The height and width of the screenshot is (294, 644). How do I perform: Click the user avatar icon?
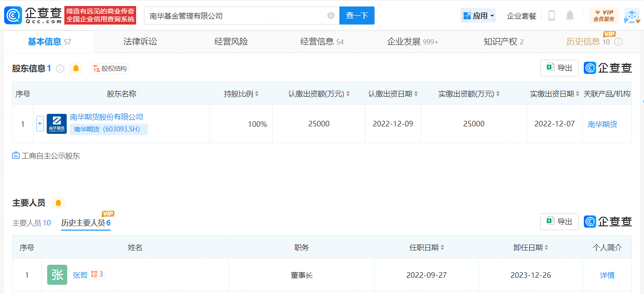(x=631, y=16)
